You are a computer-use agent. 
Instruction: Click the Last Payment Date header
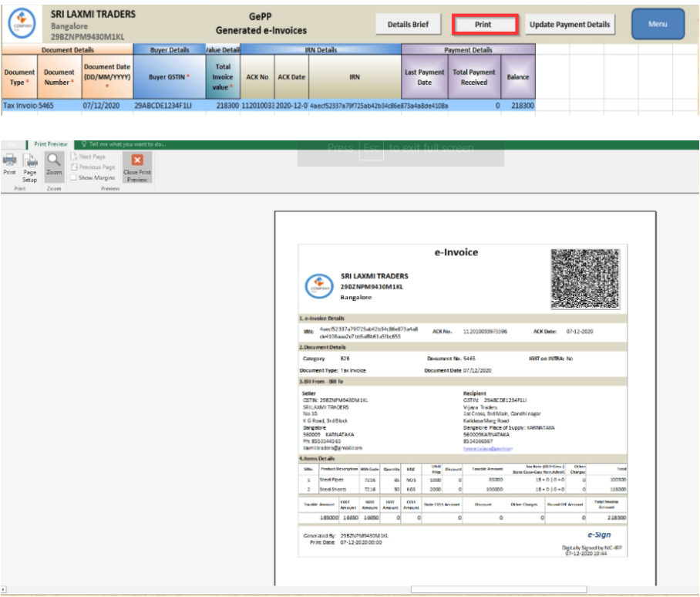pyautogui.click(x=425, y=77)
